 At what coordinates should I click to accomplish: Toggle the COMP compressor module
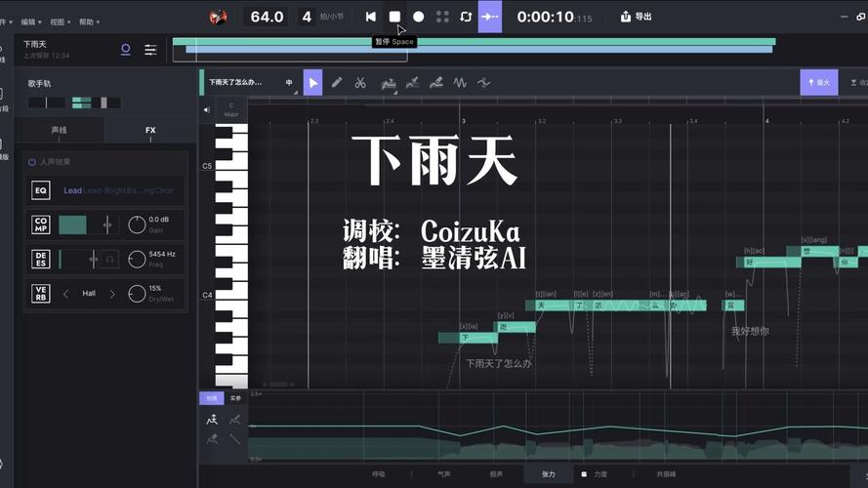(41, 224)
